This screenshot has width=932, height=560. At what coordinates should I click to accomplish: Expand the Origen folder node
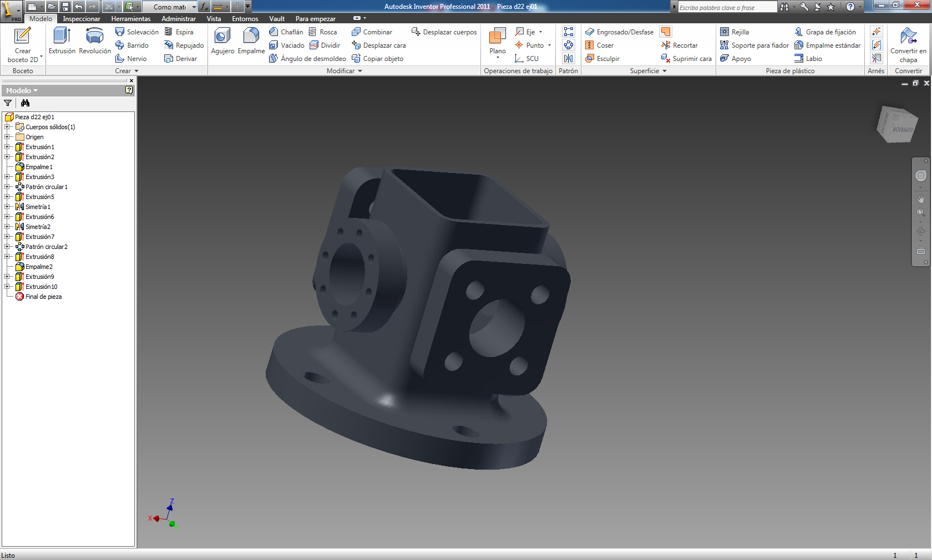[x=7, y=137]
